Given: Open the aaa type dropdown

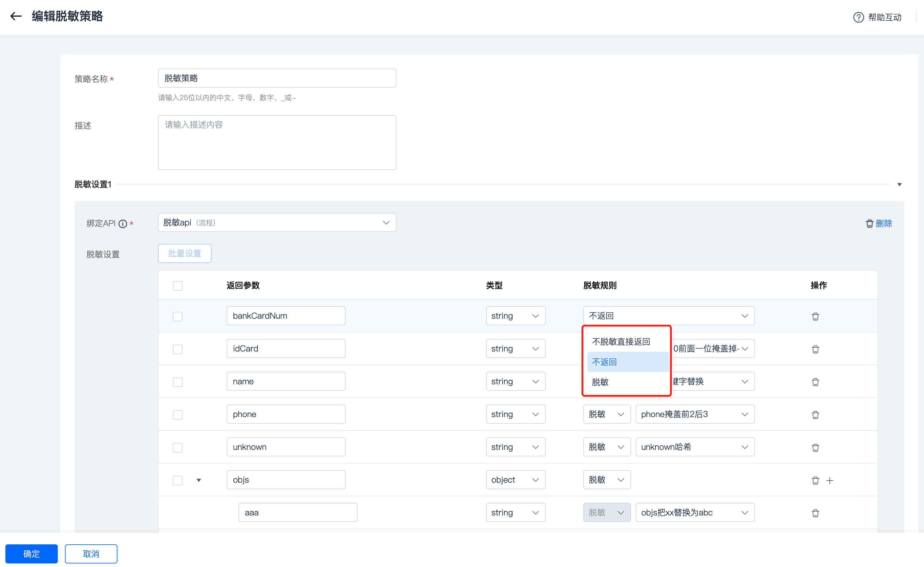Looking at the screenshot, I should point(516,513).
